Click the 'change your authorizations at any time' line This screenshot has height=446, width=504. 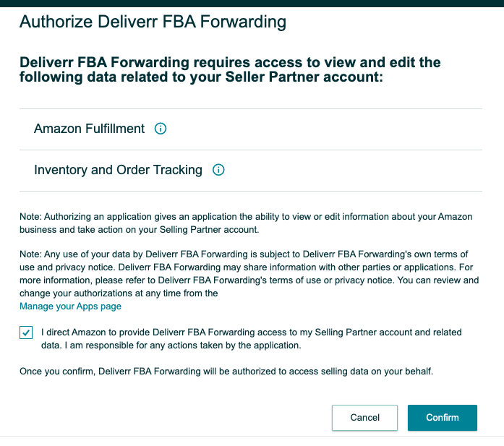pos(119,293)
